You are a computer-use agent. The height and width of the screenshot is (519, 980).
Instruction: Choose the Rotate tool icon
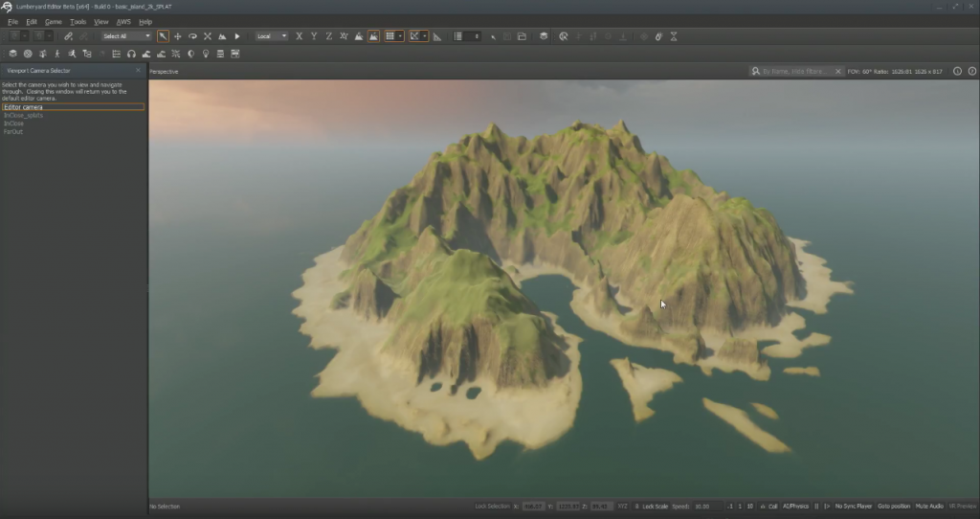coord(192,36)
